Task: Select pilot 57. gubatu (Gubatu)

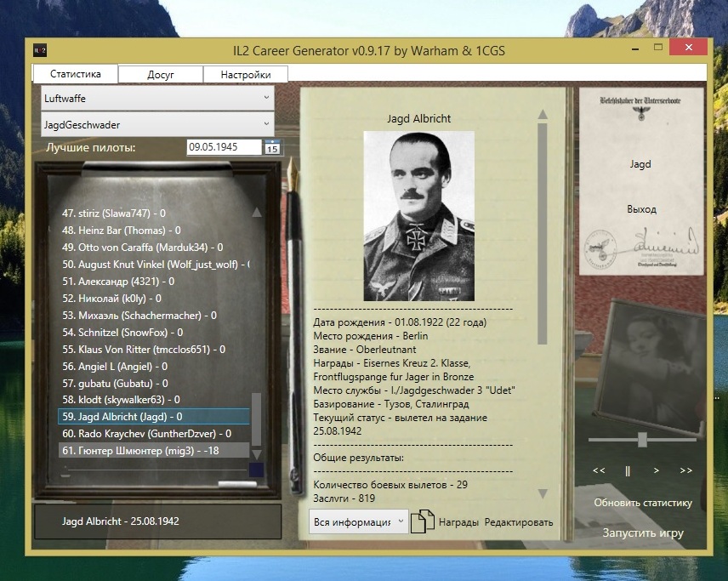Action: click(154, 383)
